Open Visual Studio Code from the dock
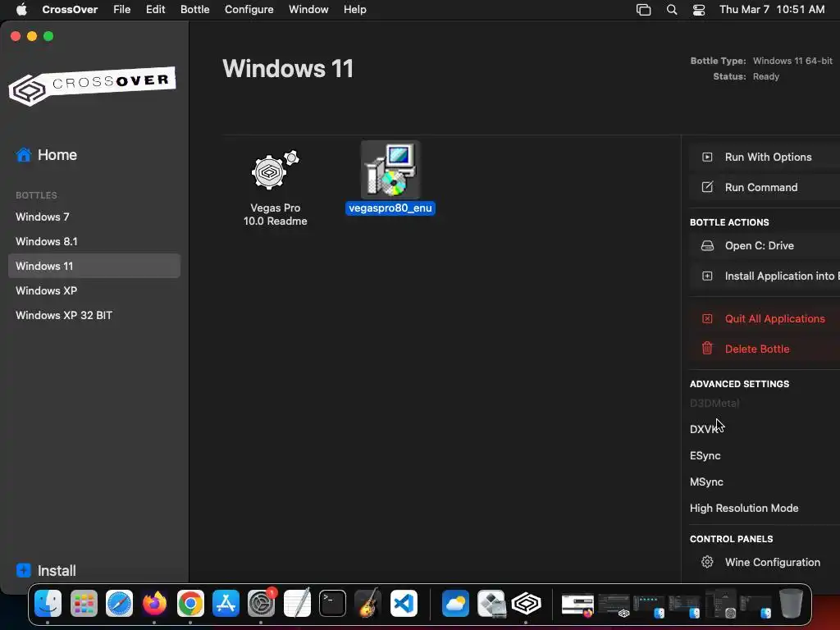The height and width of the screenshot is (630, 840). tap(404, 604)
